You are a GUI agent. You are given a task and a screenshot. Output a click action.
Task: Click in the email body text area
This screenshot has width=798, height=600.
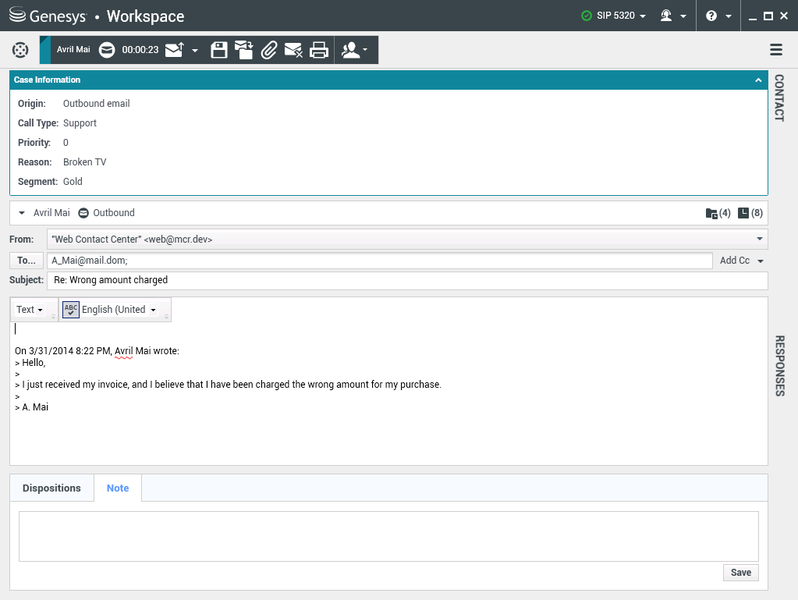[x=388, y=392]
